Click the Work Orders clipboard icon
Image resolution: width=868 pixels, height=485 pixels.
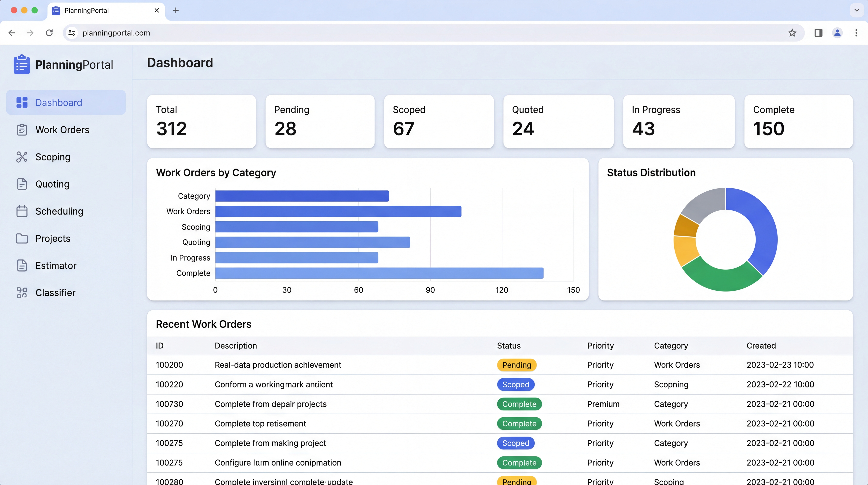point(22,130)
